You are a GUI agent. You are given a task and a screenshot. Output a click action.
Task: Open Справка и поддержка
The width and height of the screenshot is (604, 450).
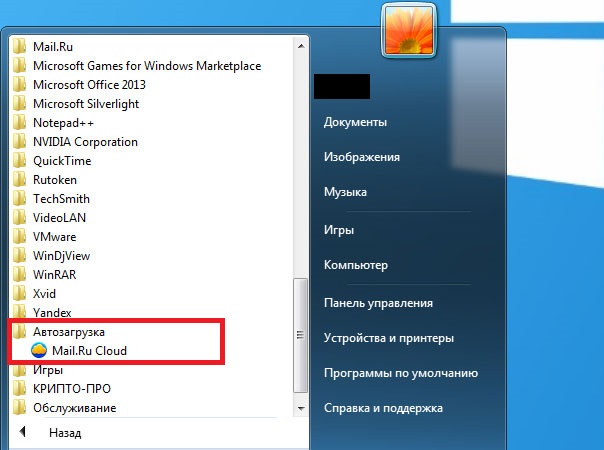[x=383, y=408]
